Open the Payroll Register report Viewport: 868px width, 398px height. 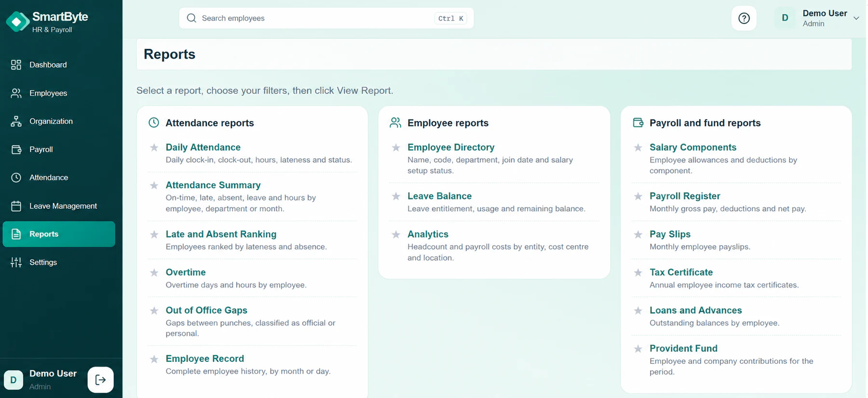pos(685,196)
